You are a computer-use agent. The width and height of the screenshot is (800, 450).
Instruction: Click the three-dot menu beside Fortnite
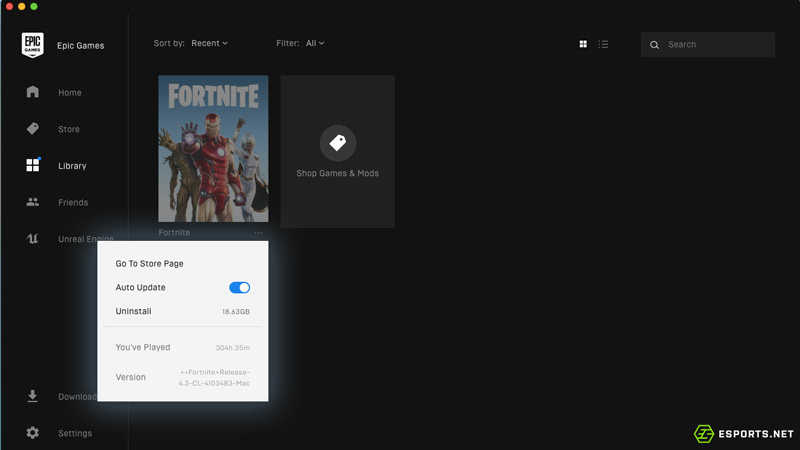click(259, 233)
